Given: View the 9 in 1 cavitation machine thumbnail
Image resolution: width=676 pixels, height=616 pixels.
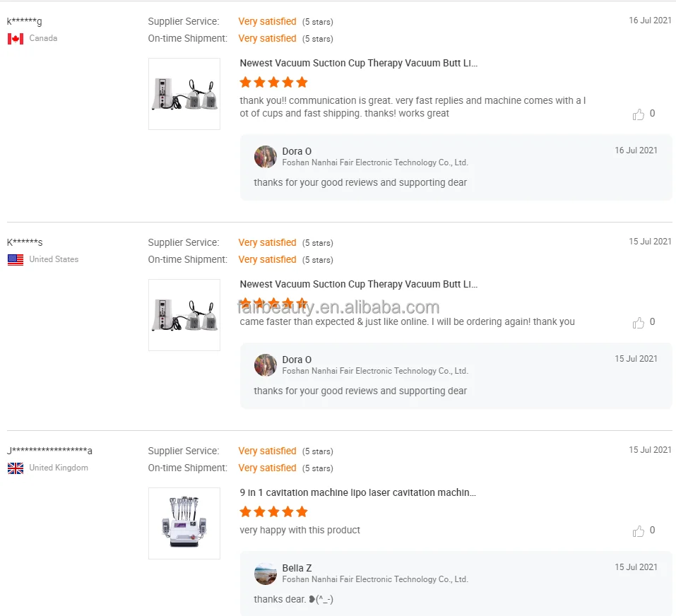Looking at the screenshot, I should point(184,523).
